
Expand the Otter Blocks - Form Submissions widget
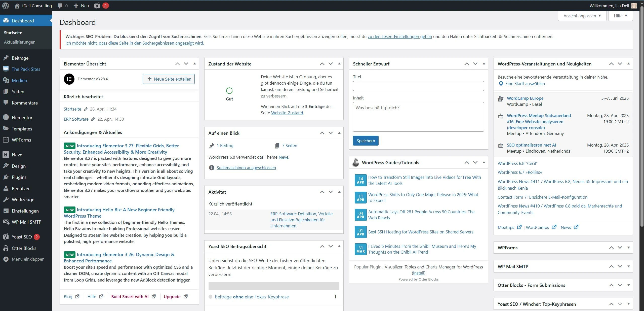tap(628, 285)
